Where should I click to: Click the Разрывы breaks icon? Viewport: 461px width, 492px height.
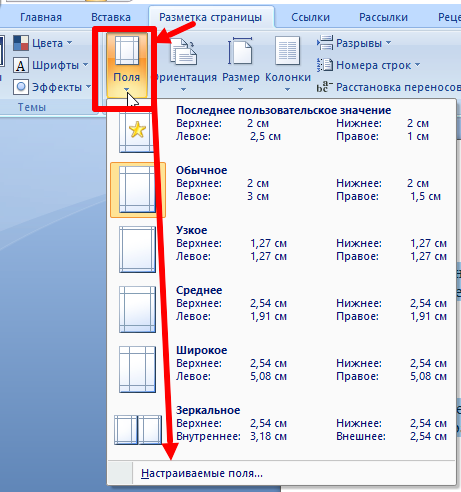(x=325, y=43)
